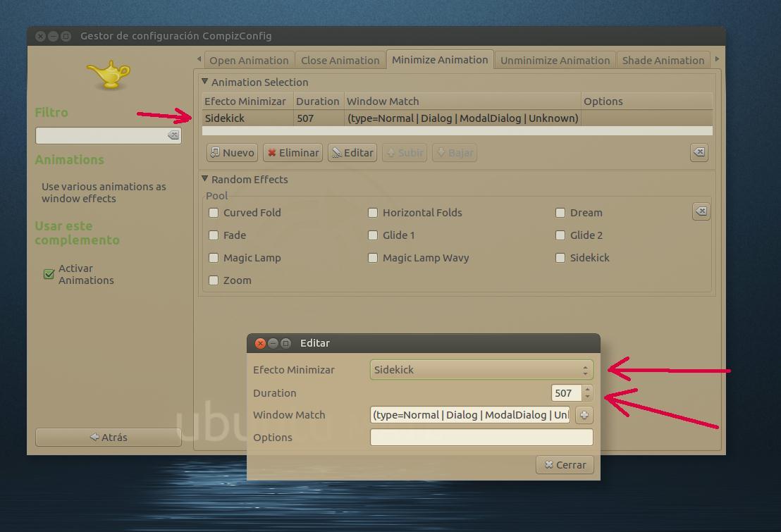
Task: Focus the Filtro search field
Action: click(108, 135)
